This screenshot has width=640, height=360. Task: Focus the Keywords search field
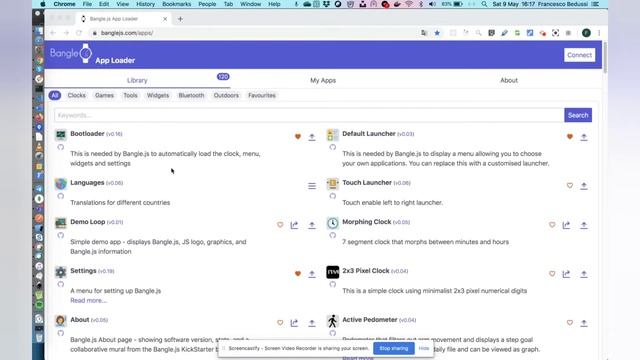pyautogui.click(x=309, y=115)
